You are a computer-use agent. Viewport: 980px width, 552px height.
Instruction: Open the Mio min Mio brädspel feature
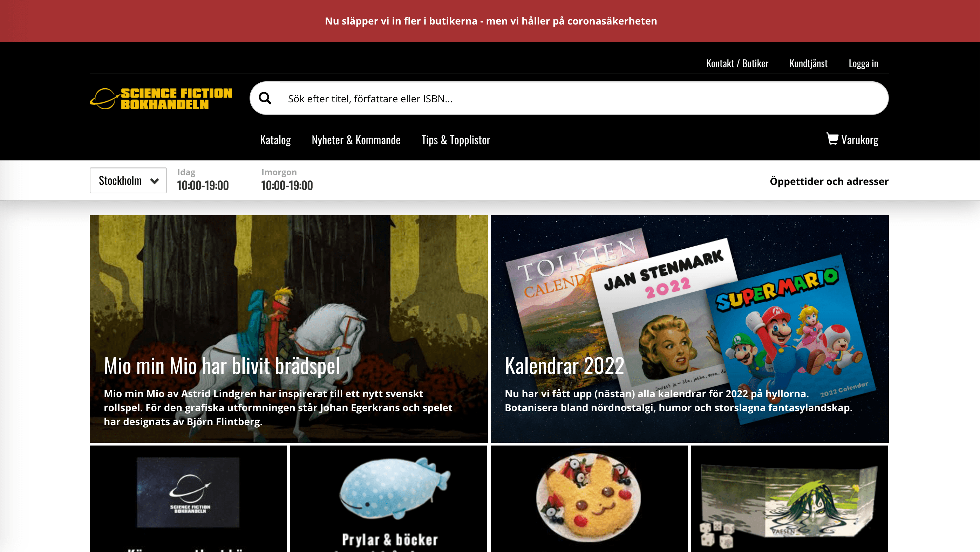pos(289,329)
